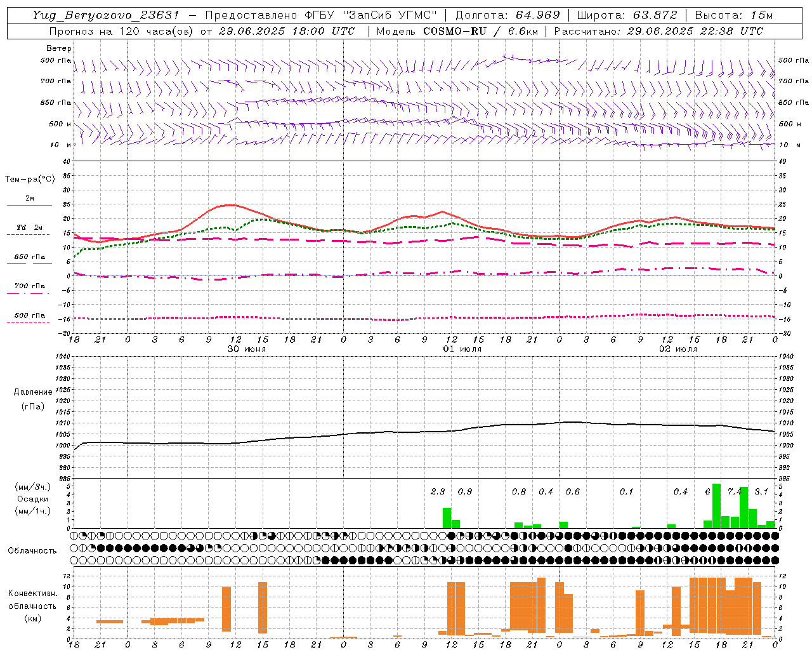
Task: Click the date label 01 июля
Action: pos(462,349)
